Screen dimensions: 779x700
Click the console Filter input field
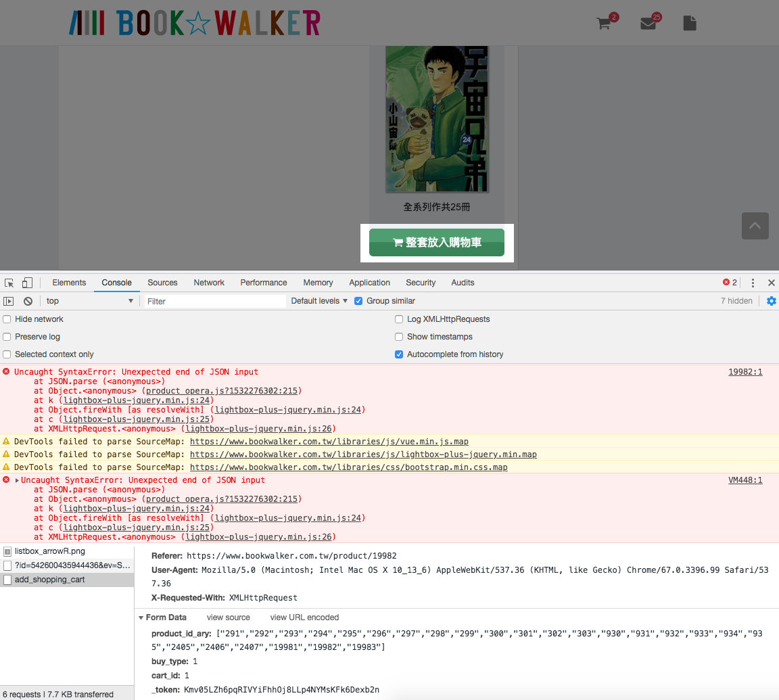(x=214, y=301)
